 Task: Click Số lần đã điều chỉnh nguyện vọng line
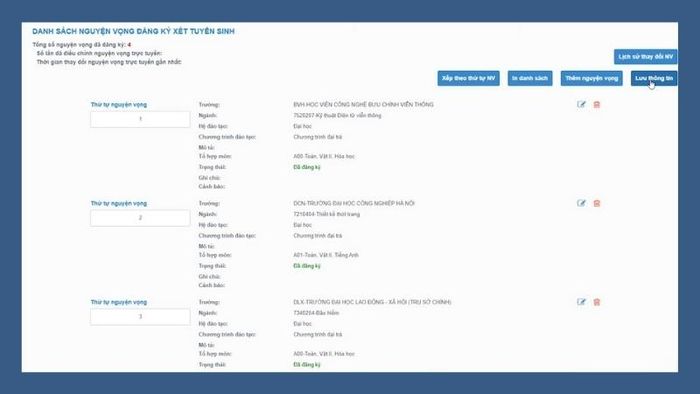(99, 53)
